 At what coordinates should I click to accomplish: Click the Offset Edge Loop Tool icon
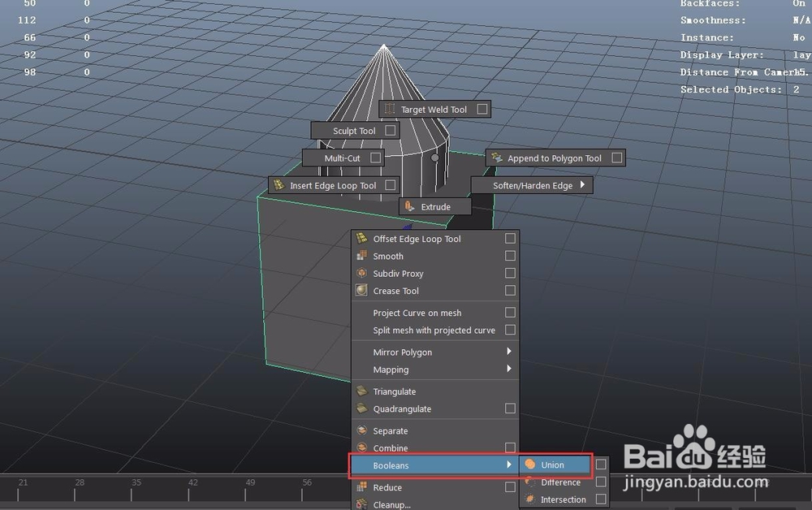click(x=361, y=238)
